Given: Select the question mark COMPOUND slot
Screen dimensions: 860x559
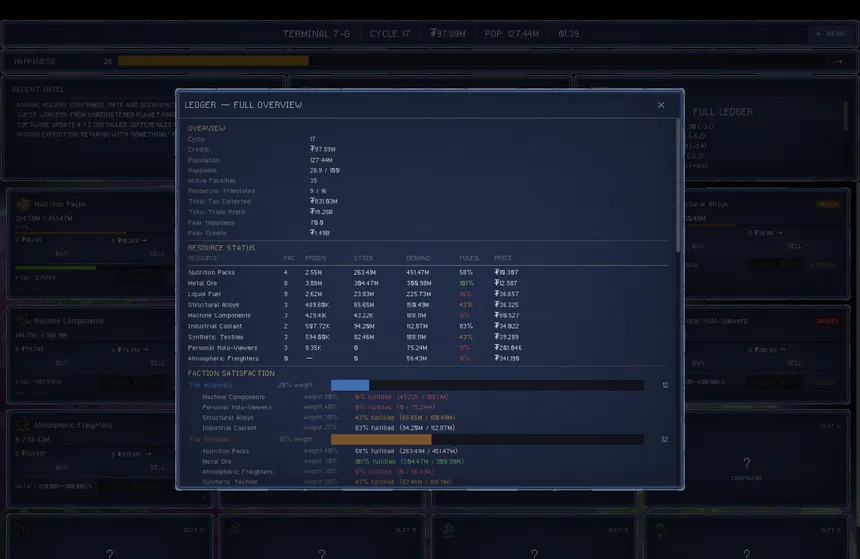Looking at the screenshot, I should coord(746,464).
